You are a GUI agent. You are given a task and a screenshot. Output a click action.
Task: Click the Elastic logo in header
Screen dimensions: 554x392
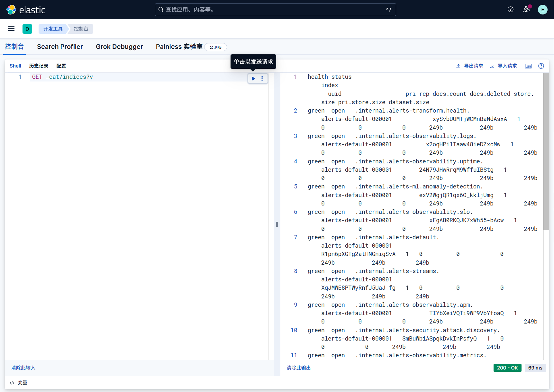coord(26,10)
